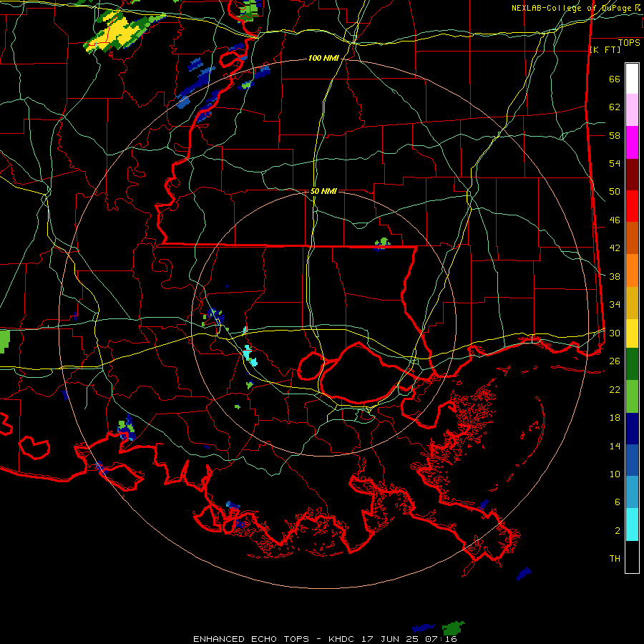Click the TH threshold label on the legend

coord(615,559)
